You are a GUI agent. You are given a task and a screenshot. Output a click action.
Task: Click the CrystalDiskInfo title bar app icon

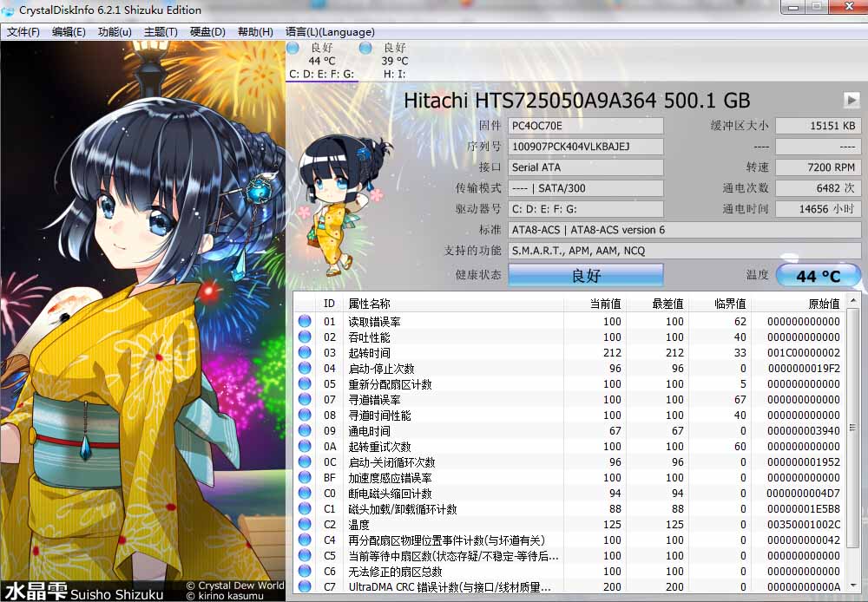[9, 10]
